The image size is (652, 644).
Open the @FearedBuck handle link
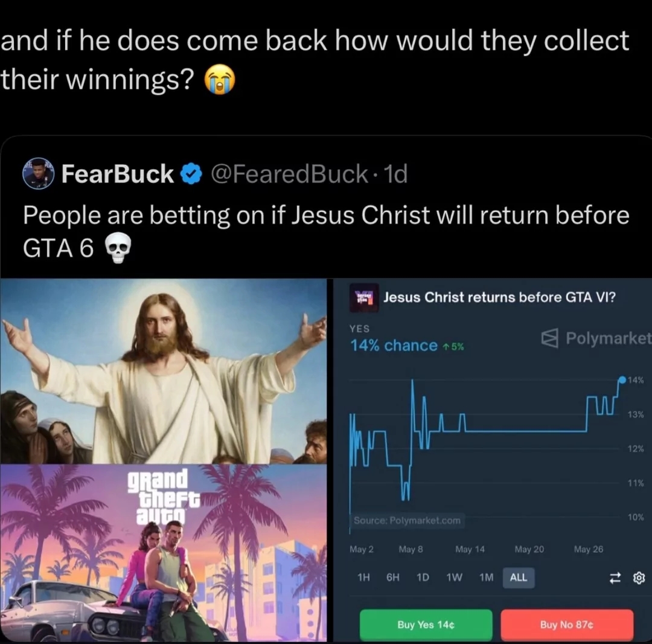tap(289, 174)
